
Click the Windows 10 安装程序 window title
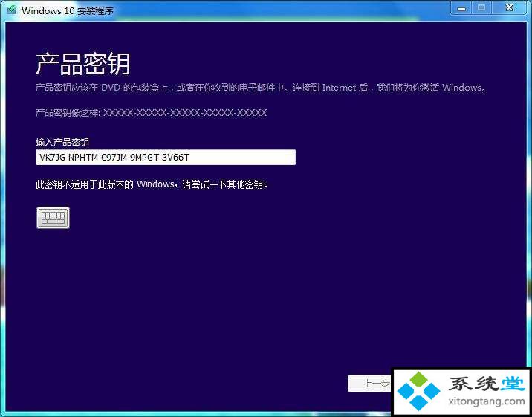click(68, 10)
